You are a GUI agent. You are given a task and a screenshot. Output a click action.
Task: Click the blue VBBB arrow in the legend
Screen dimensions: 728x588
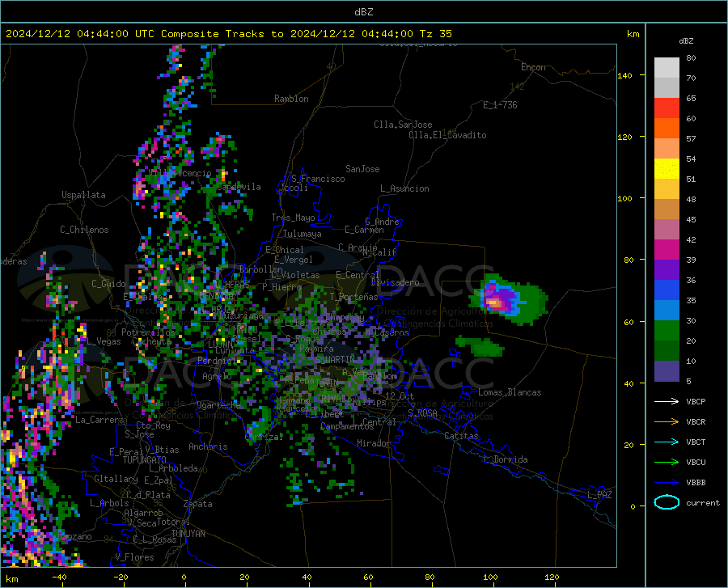[x=667, y=482]
